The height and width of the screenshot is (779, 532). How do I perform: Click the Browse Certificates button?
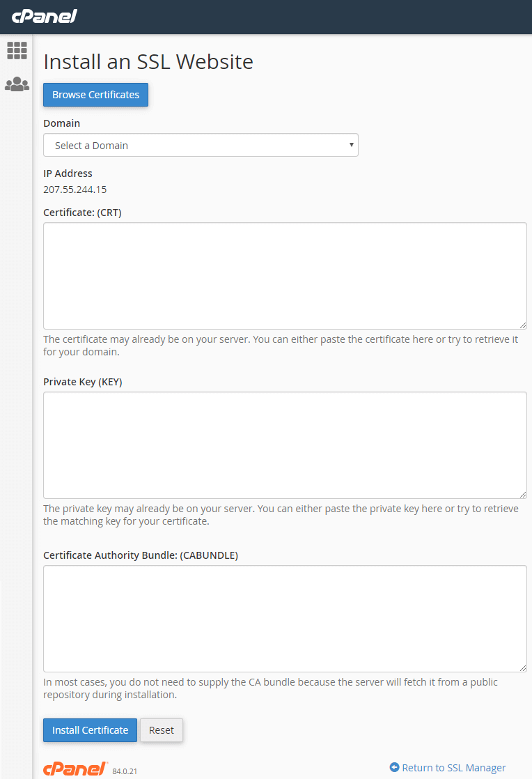(x=96, y=94)
